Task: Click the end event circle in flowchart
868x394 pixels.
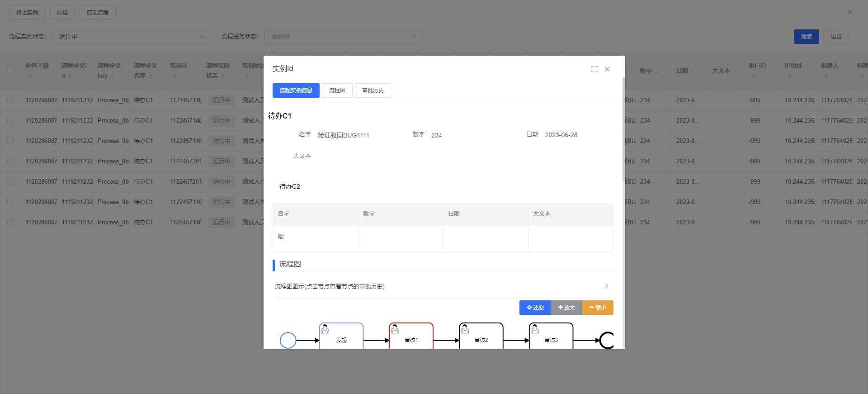Action: tap(607, 340)
